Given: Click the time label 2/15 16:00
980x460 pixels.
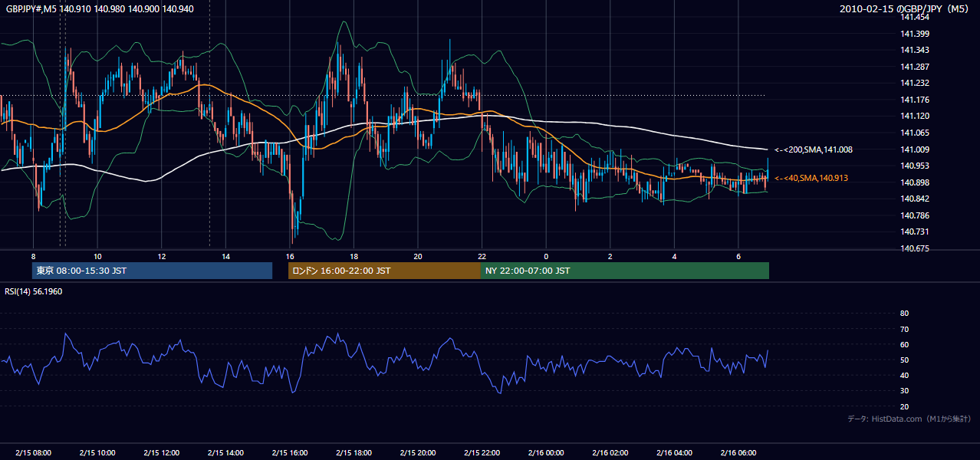Looking at the screenshot, I should tap(289, 452).
